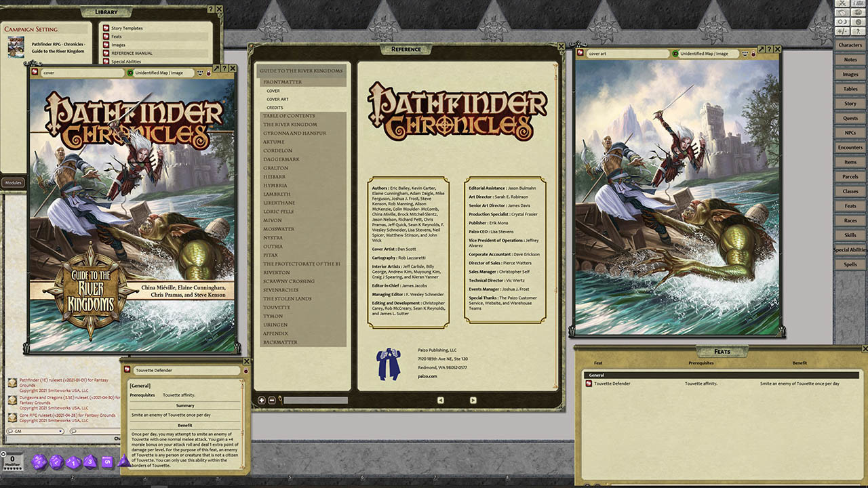Open the link icon beside Touvette Defender in Feats list
Screen dimensions: 868x488
(x=589, y=384)
